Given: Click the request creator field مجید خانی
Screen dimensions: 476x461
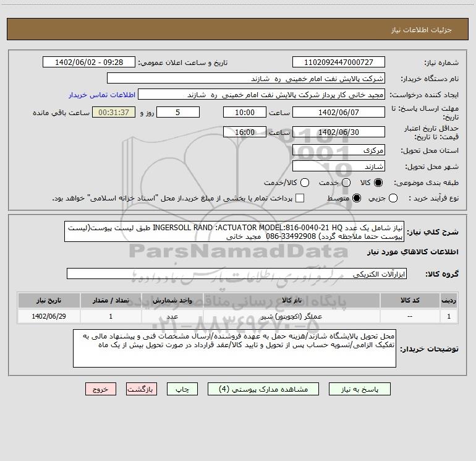Looking at the screenshot, I should click(x=261, y=95).
